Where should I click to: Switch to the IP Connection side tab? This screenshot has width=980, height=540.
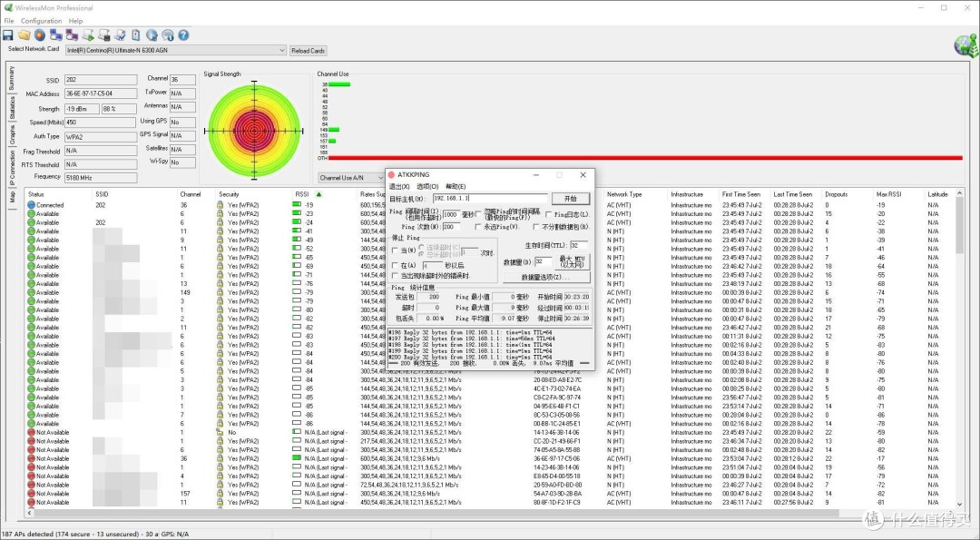pyautogui.click(x=12, y=168)
